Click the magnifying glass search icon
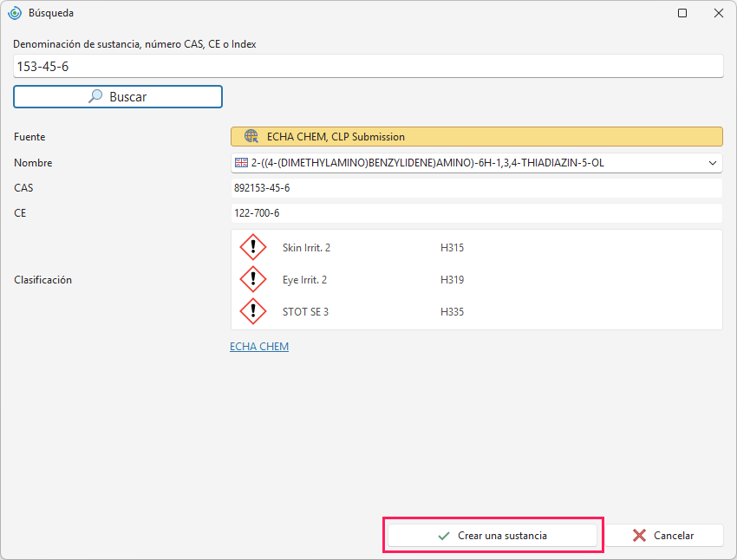Screen dimensions: 737x560 click(x=95, y=96)
